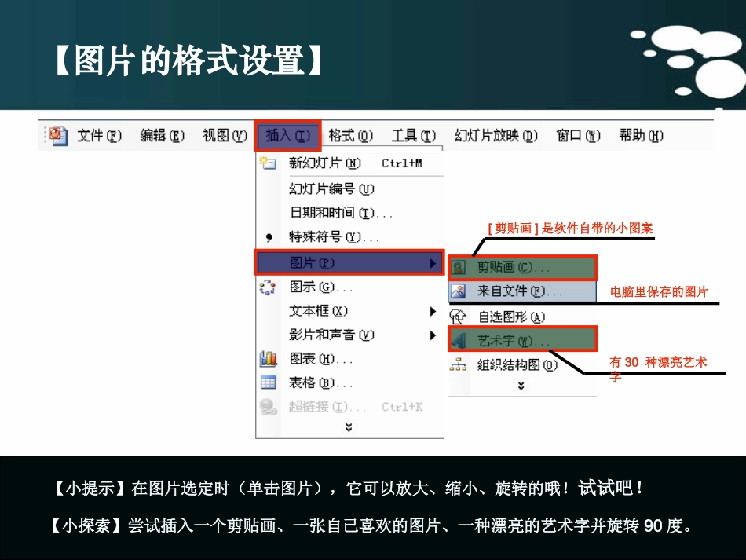Click the Chart (图表) bar icon
Screen dimensions: 746x560
click(269, 359)
